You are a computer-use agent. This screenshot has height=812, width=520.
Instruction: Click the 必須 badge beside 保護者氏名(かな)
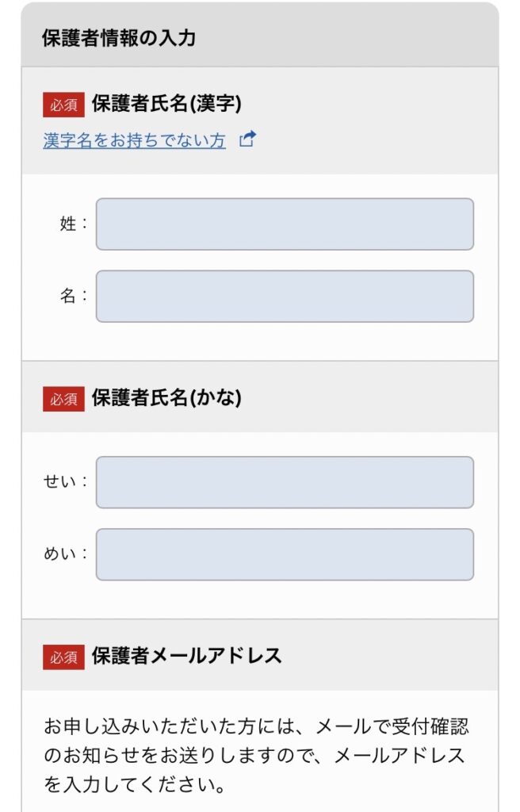pos(63,399)
